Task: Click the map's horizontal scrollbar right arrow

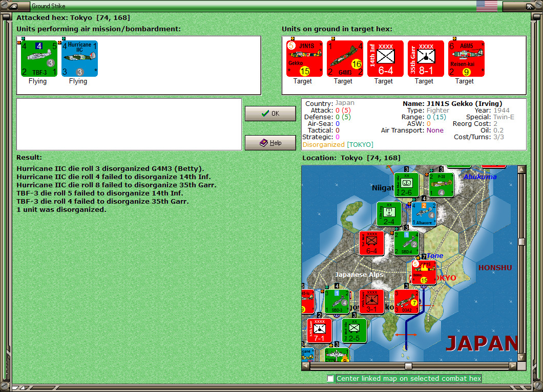Action: click(x=513, y=366)
